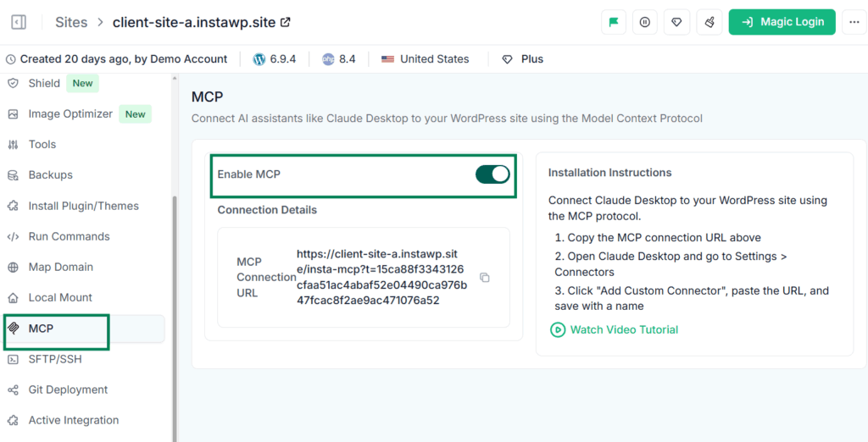Click the MCP logo icon in sidebar
This screenshot has height=442, width=868.
tap(13, 329)
